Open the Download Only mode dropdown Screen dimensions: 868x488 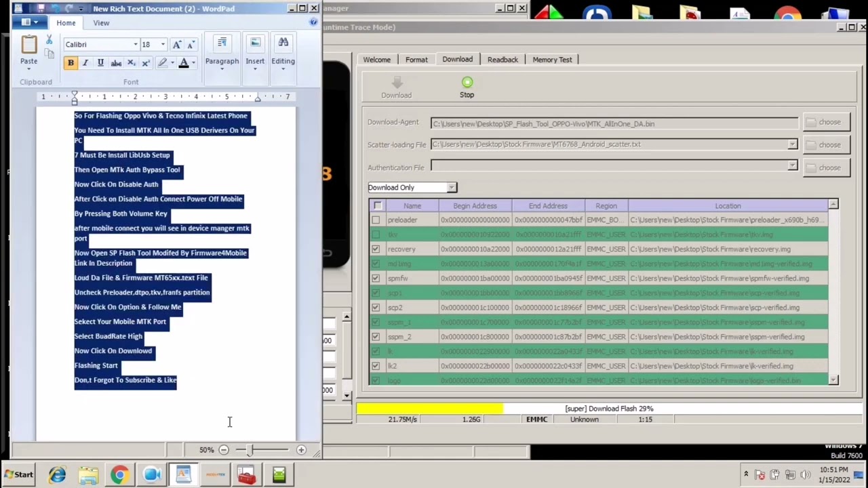pyautogui.click(x=452, y=188)
